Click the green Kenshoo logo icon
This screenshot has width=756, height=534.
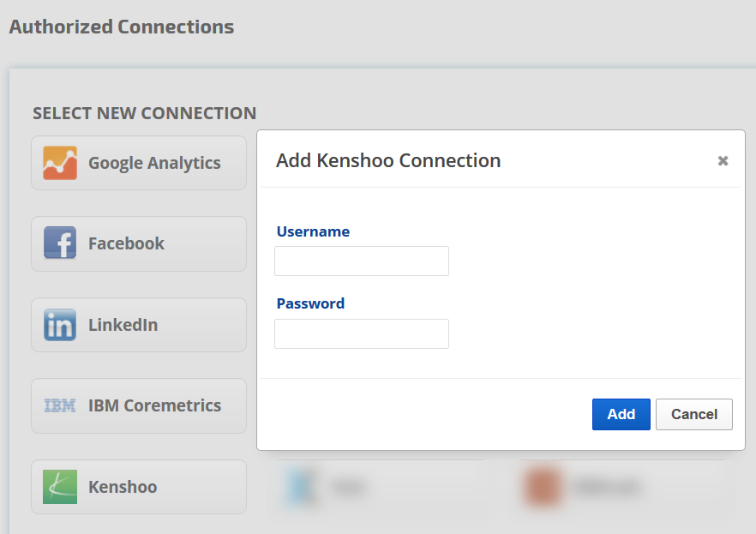(60, 487)
